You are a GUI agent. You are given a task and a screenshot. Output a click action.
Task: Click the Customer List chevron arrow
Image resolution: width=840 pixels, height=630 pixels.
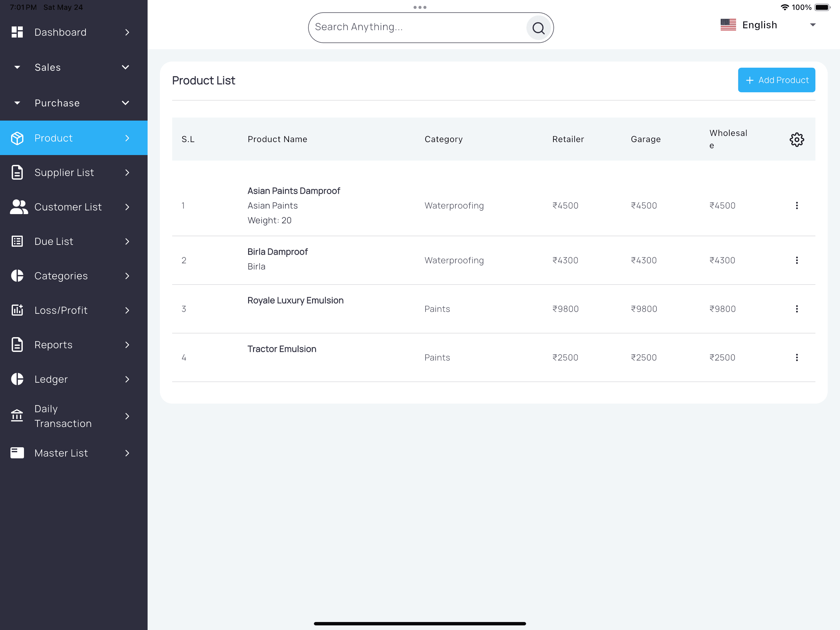pyautogui.click(x=127, y=207)
